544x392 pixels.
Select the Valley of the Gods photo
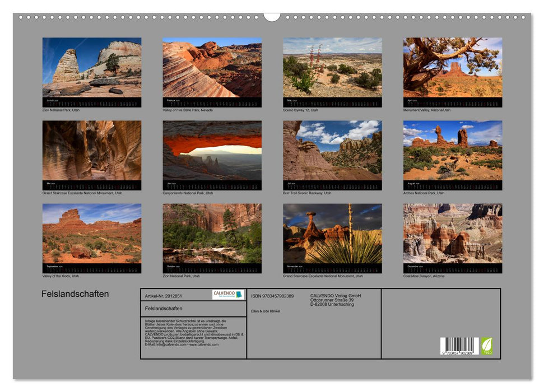tap(92, 233)
